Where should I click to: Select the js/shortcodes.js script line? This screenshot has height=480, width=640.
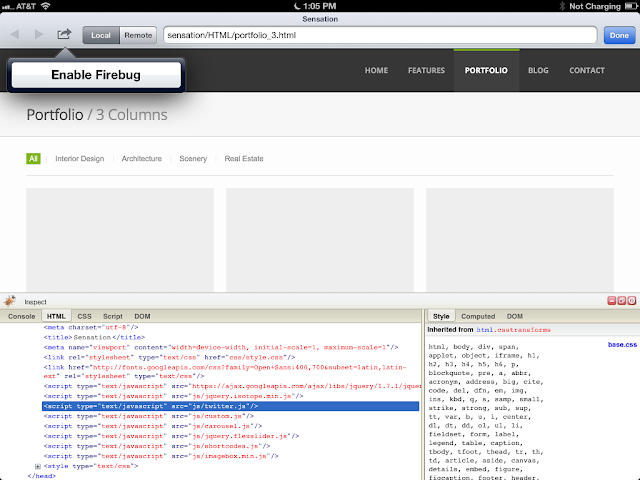[157, 446]
